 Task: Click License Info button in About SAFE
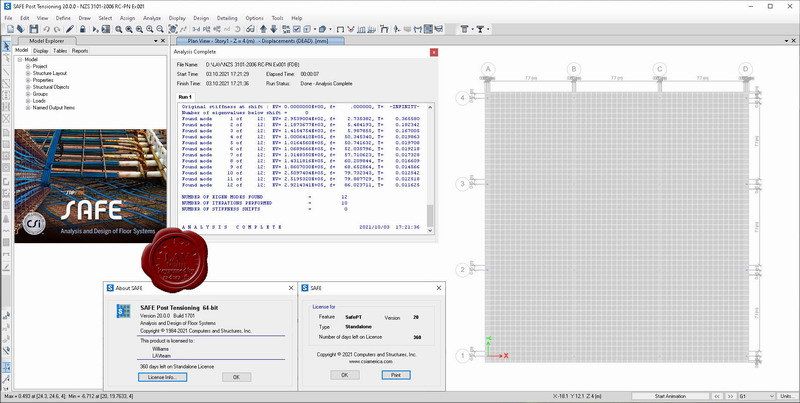[163, 377]
